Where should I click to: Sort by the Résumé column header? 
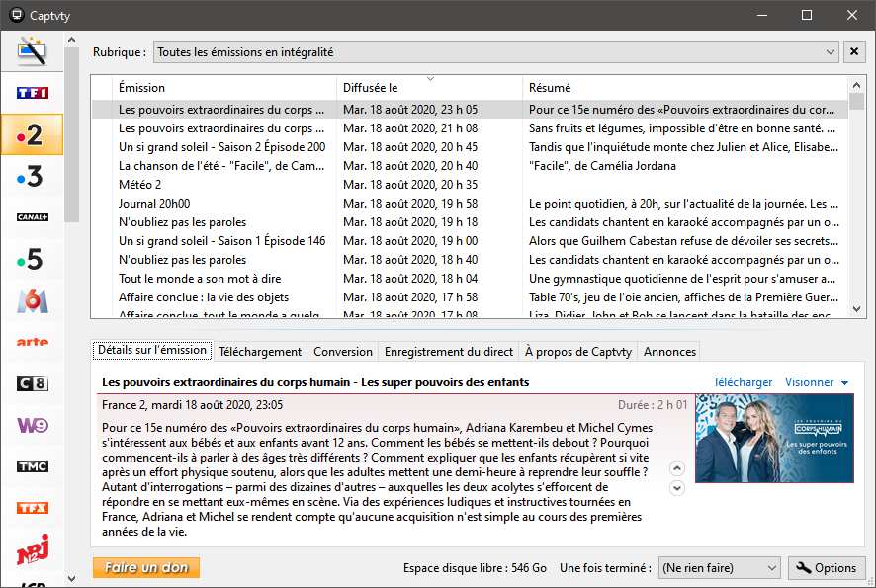685,88
